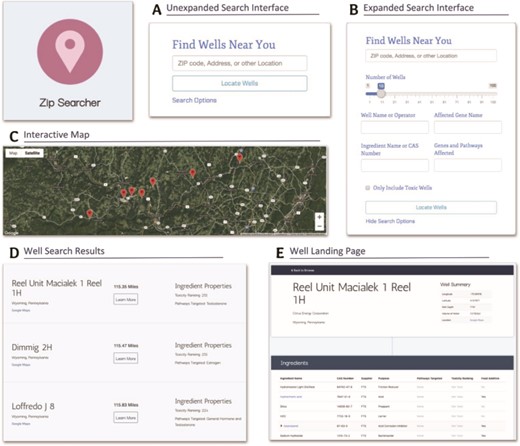Screen dimensions: 520x446
Task: Click the Sodium Hydroxide ingredient row
Action: click(392, 436)
